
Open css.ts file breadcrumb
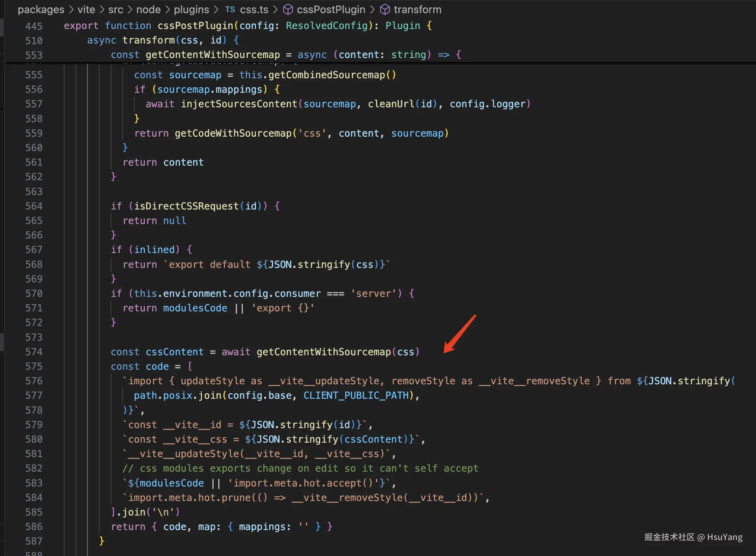pos(254,9)
